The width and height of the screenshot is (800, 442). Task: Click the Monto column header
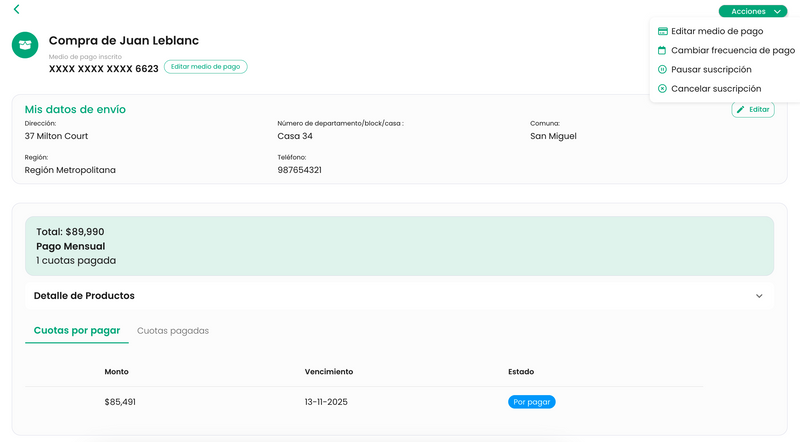tap(116, 372)
